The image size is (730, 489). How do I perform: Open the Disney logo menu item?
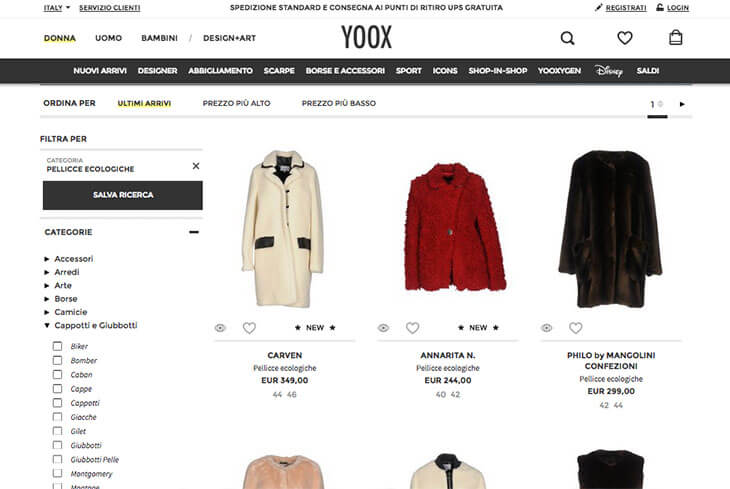[608, 71]
